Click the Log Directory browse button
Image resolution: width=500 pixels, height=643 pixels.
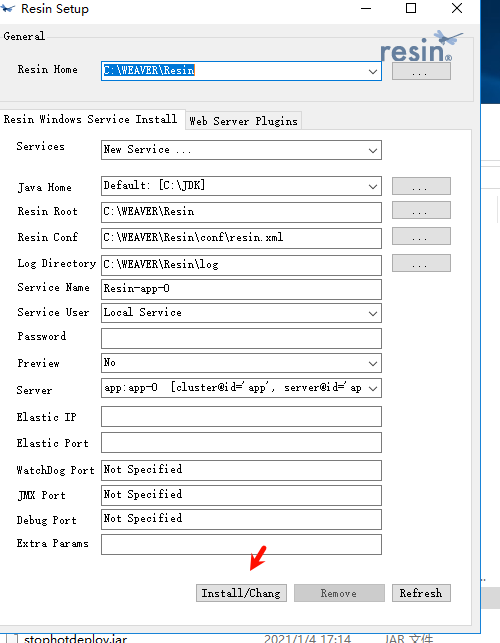coord(421,263)
